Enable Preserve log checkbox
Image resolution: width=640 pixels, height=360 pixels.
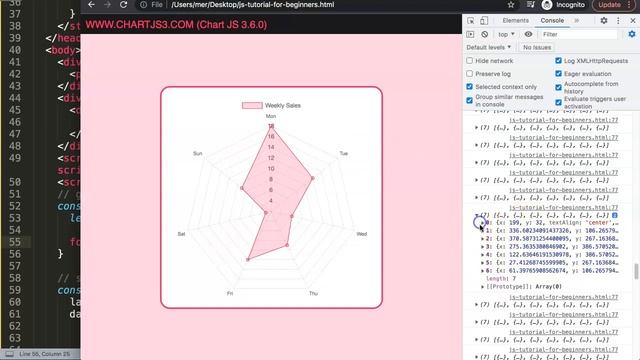469,73
